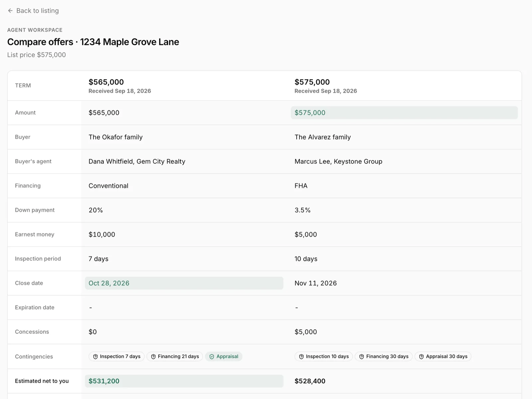Click shield icon on Appraisal 30 days chip
This screenshot has width=532, height=399.
(421, 356)
